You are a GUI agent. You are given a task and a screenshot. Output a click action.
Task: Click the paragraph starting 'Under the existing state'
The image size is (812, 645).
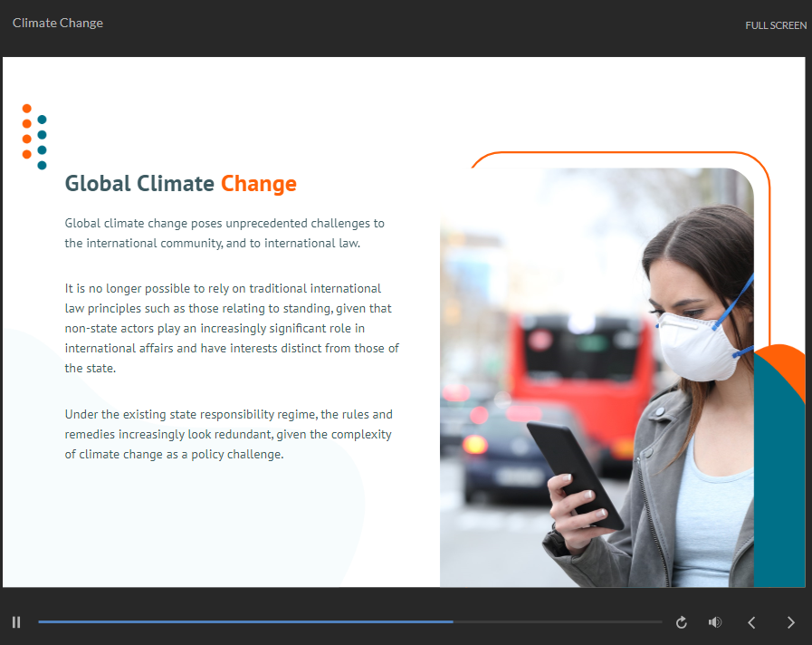(x=228, y=434)
